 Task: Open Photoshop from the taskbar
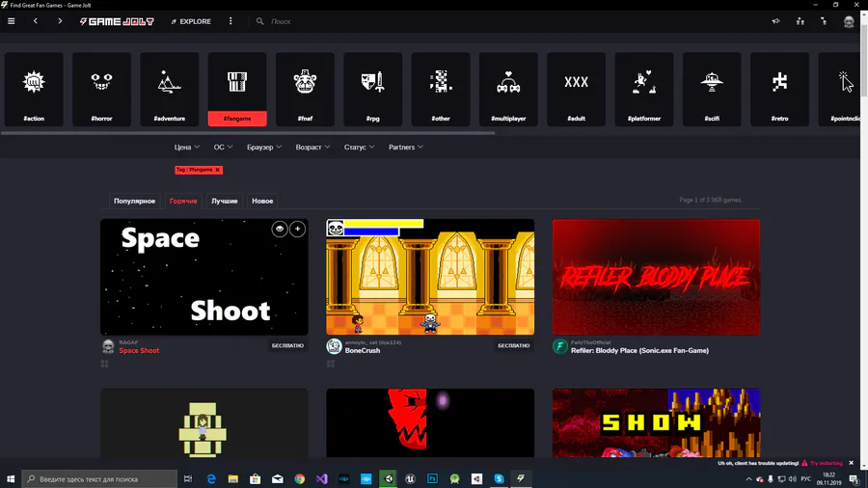432,478
